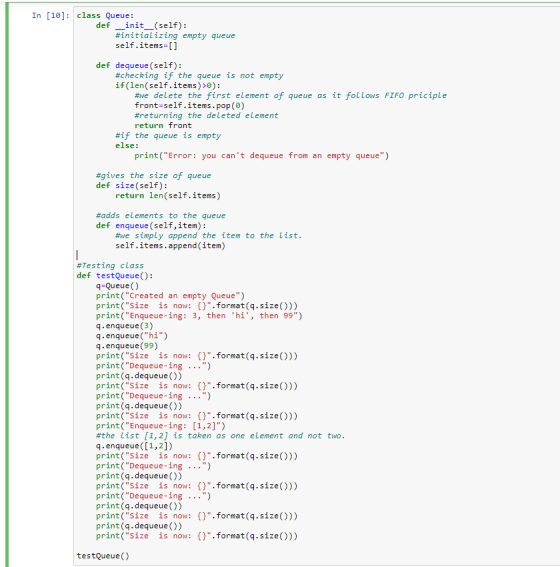Click the '#Testing class' comment
560x567 pixels.
(110, 265)
